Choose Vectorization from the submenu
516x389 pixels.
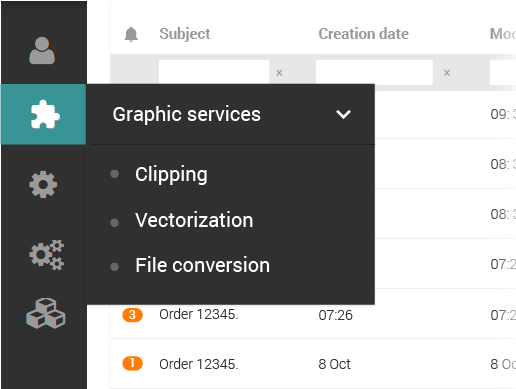(x=194, y=220)
